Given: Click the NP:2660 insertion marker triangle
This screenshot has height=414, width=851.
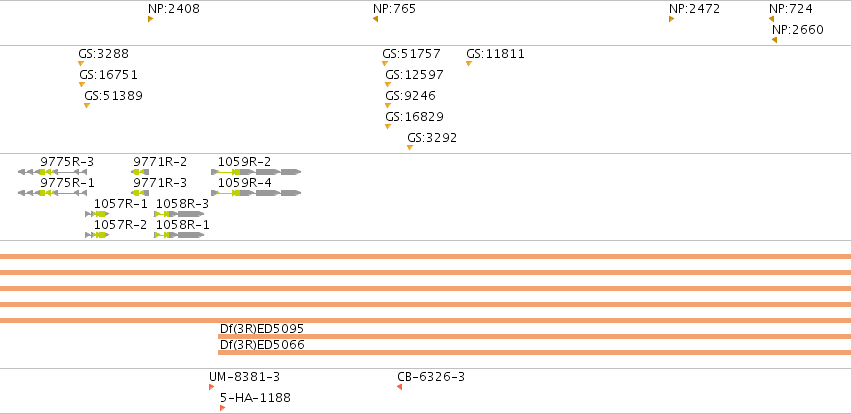Looking at the screenshot, I should (774, 40).
